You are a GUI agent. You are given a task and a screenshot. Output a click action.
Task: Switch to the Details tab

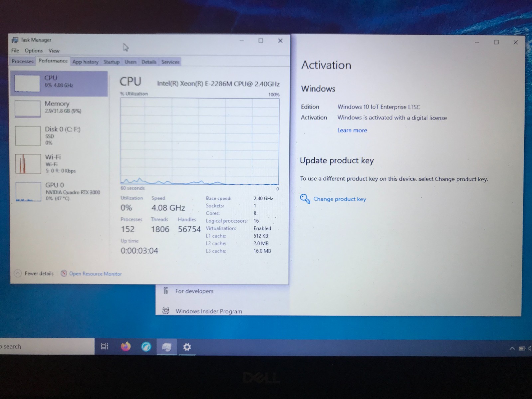[x=149, y=62]
